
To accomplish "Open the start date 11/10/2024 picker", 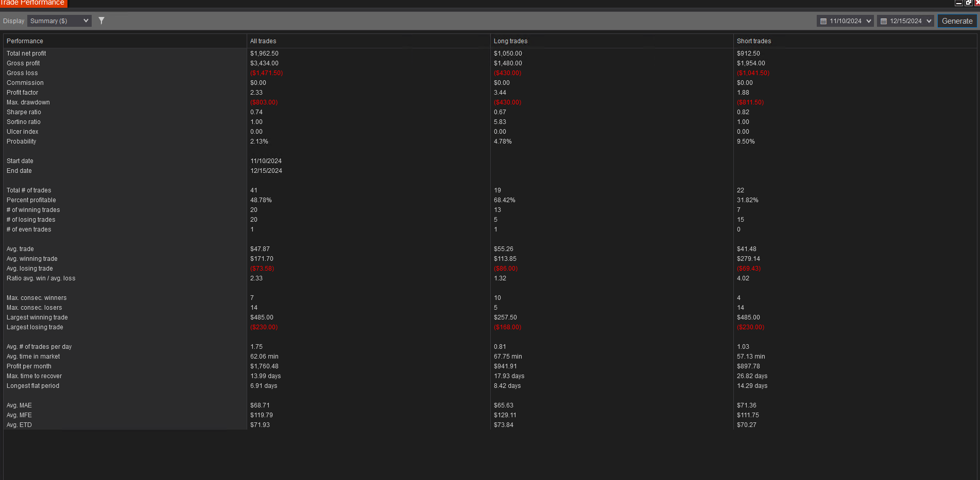I will coord(845,21).
